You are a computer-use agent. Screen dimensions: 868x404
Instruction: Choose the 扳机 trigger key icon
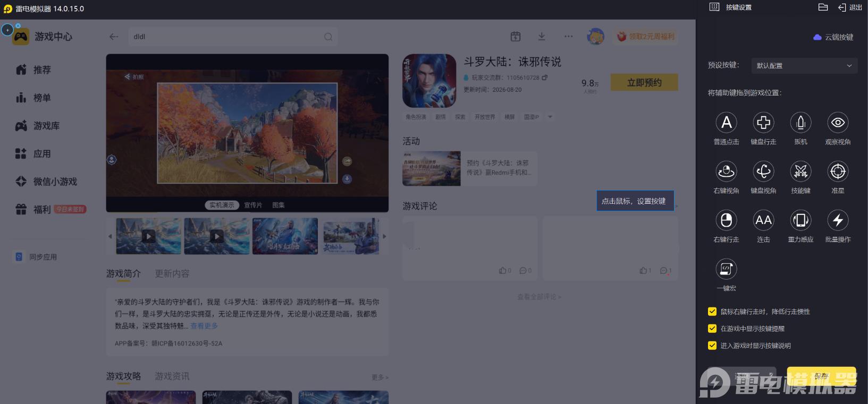800,123
